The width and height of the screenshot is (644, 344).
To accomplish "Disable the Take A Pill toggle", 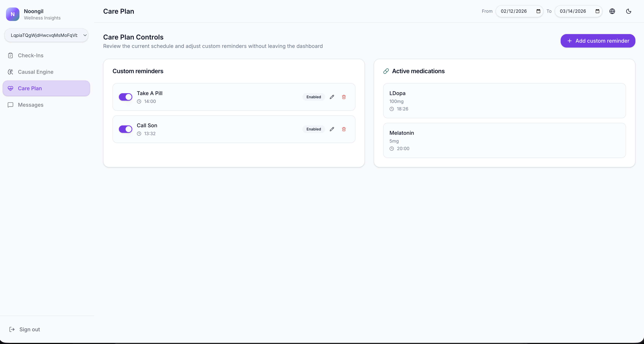I will [x=126, y=97].
